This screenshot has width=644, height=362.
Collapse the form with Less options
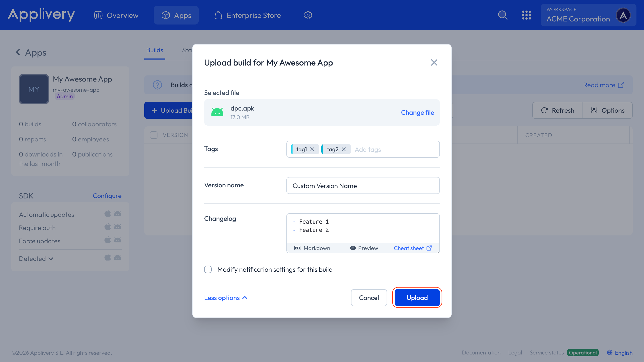click(226, 298)
